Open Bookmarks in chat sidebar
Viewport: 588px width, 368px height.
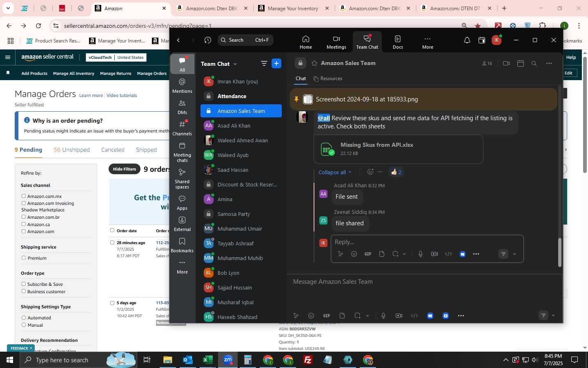coord(182,245)
